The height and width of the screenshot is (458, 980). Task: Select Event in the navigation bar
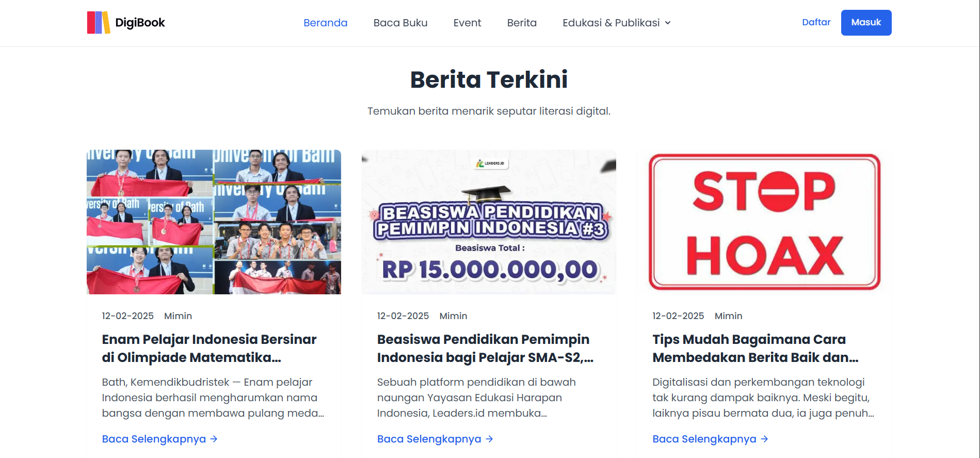pyautogui.click(x=467, y=23)
